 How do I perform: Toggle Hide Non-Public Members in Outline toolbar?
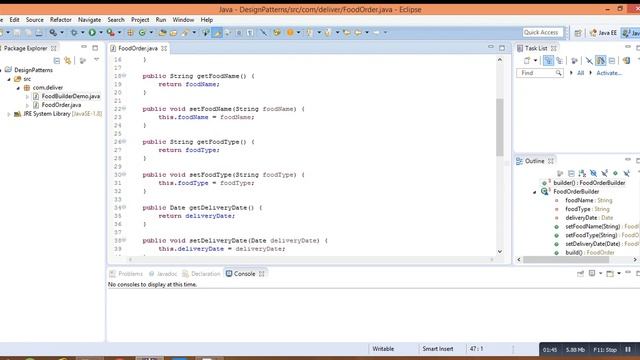point(615,173)
